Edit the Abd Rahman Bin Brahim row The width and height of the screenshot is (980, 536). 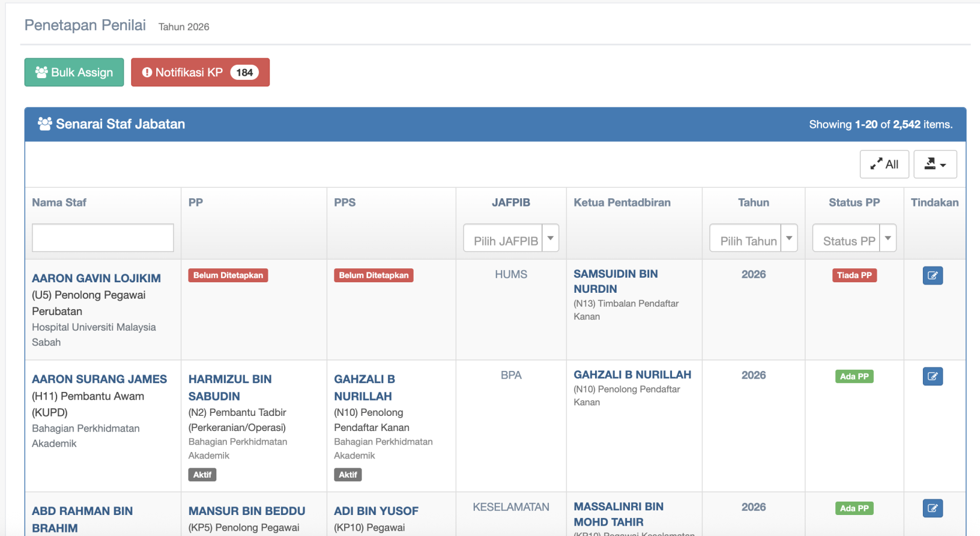[x=932, y=508]
